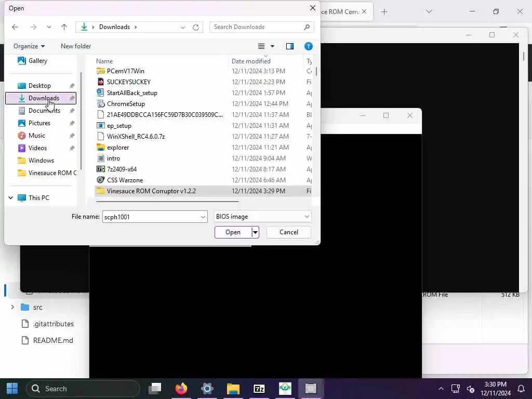This screenshot has height=399, width=532.
Task: Toggle the preview pane
Action: tap(290, 46)
